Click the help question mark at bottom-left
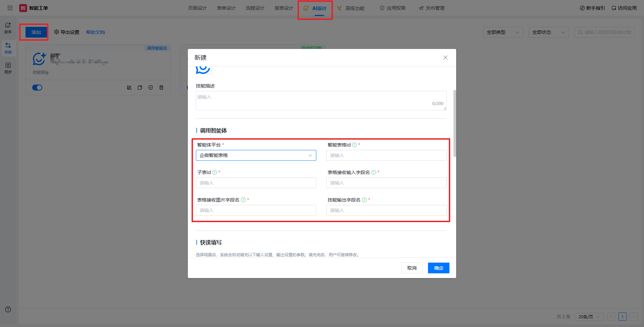 pyautogui.click(x=8, y=310)
